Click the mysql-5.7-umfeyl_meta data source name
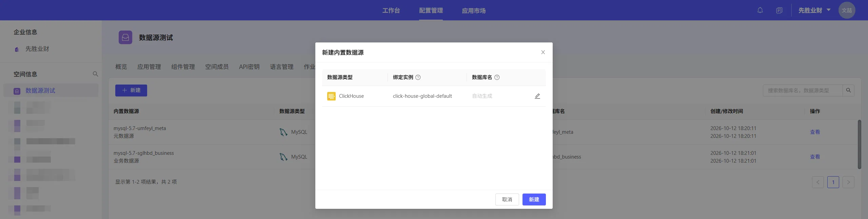The width and height of the screenshot is (868, 219). pos(140,128)
